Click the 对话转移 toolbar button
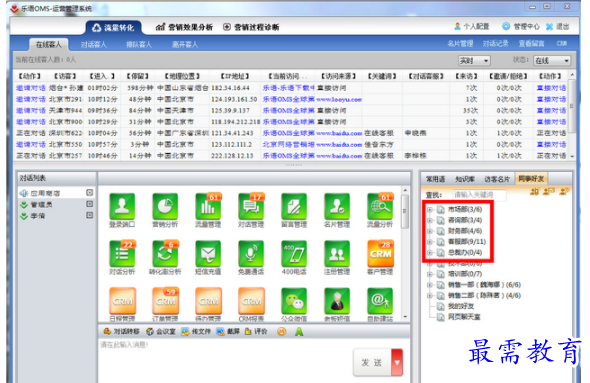 [x=121, y=331]
